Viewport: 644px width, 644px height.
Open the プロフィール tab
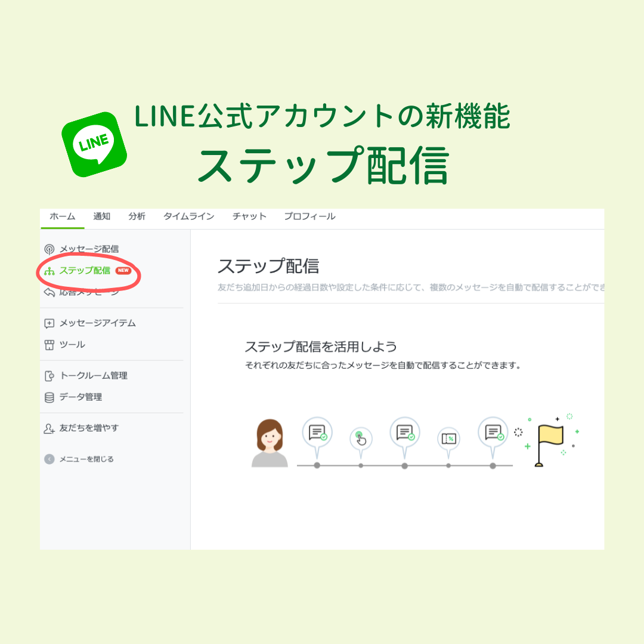tap(309, 216)
